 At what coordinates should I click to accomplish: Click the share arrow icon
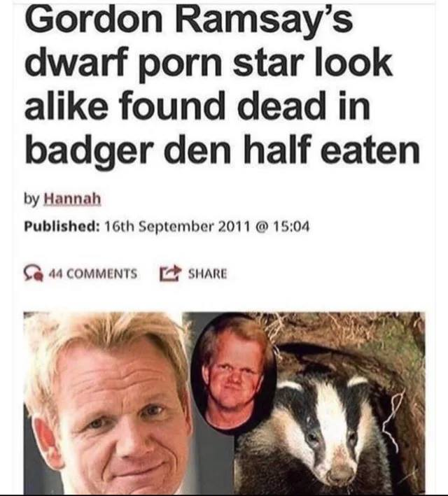(x=170, y=274)
